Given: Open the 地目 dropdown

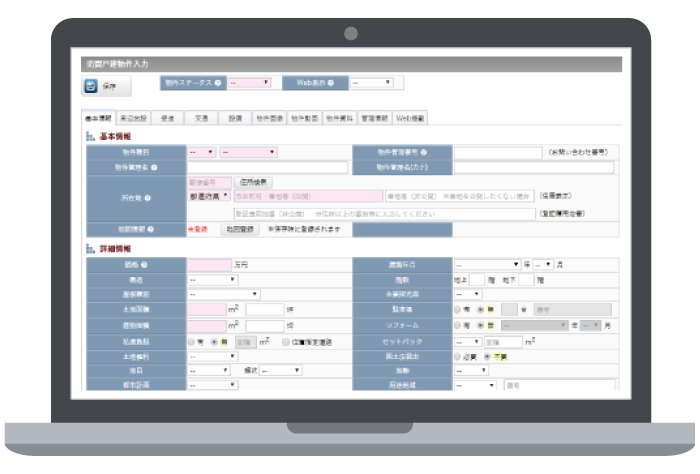Looking at the screenshot, I should point(208,370).
